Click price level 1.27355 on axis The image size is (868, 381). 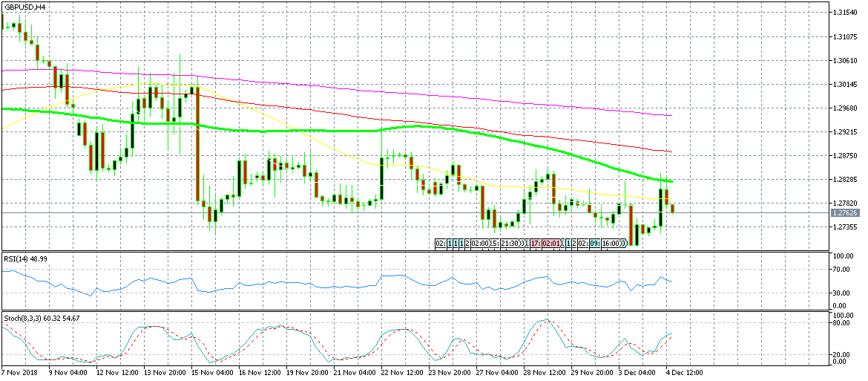pyautogui.click(x=845, y=227)
